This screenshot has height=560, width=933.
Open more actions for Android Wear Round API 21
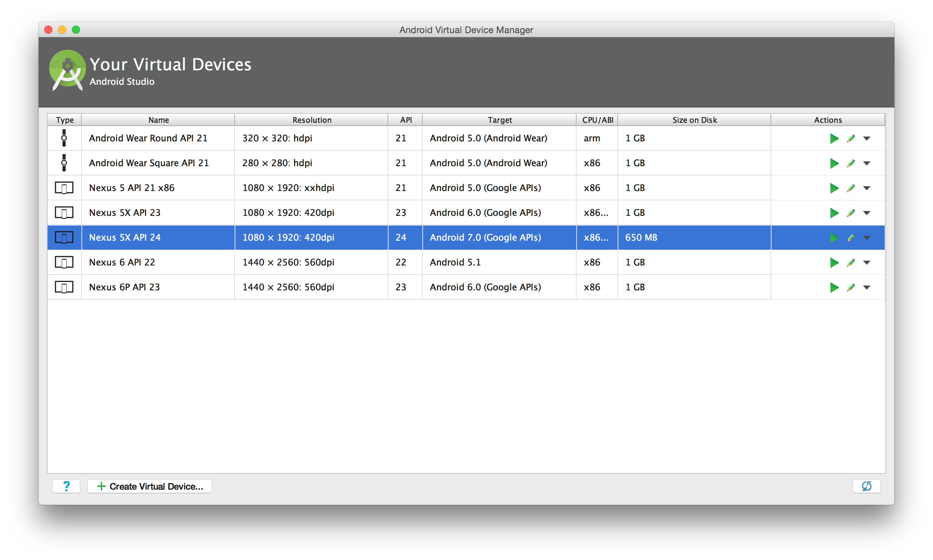(866, 139)
